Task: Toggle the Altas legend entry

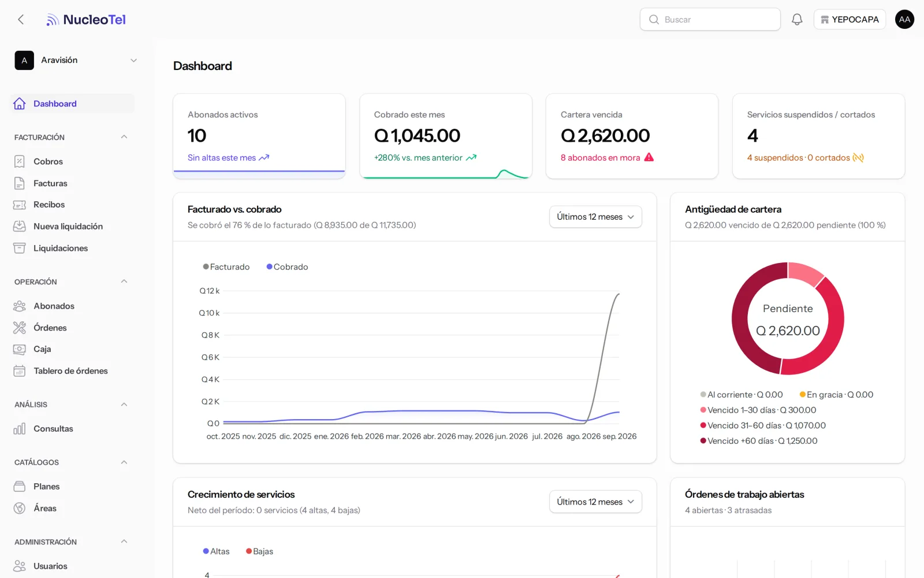Action: tap(216, 551)
